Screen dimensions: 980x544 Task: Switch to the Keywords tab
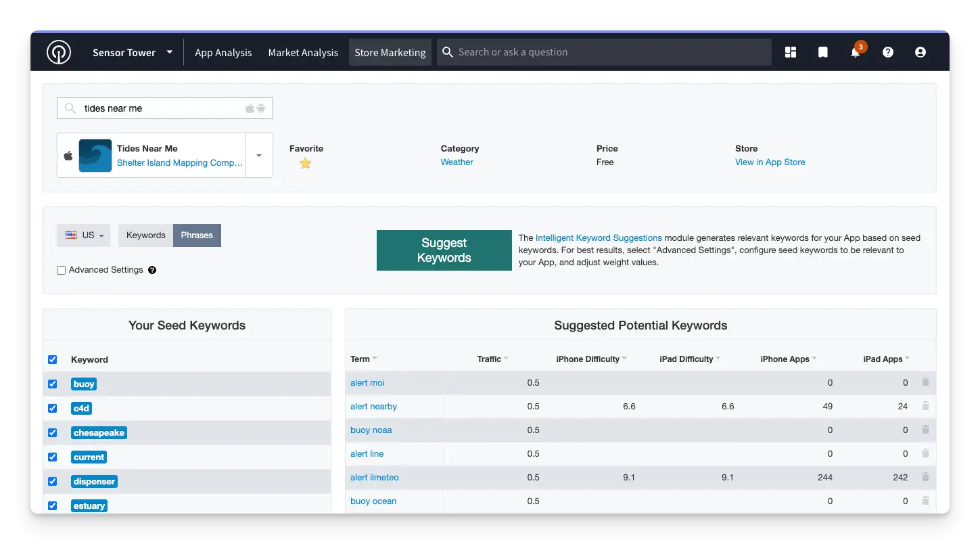(146, 235)
